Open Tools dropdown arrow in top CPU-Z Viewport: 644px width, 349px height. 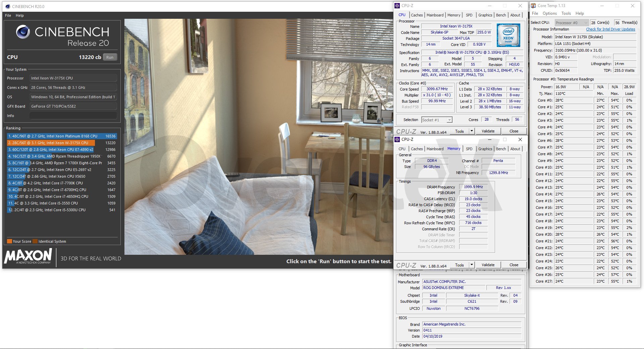coord(472,131)
